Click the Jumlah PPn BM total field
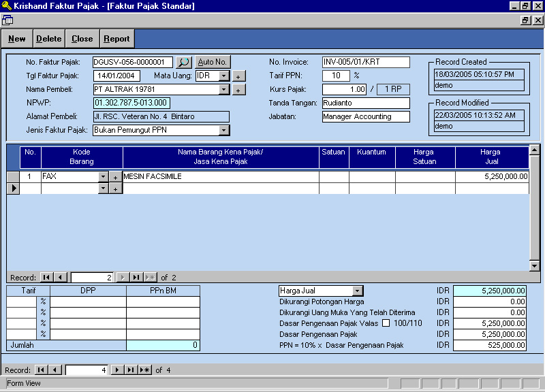 pos(163,345)
